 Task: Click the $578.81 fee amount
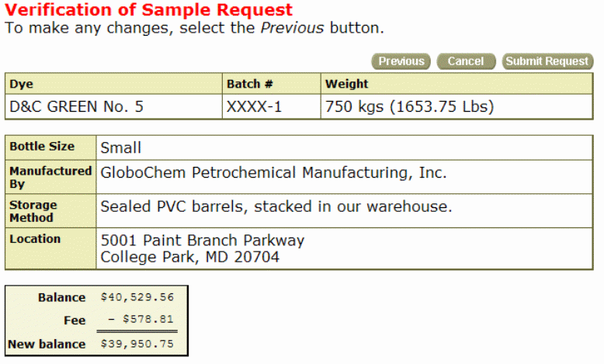click(x=148, y=319)
